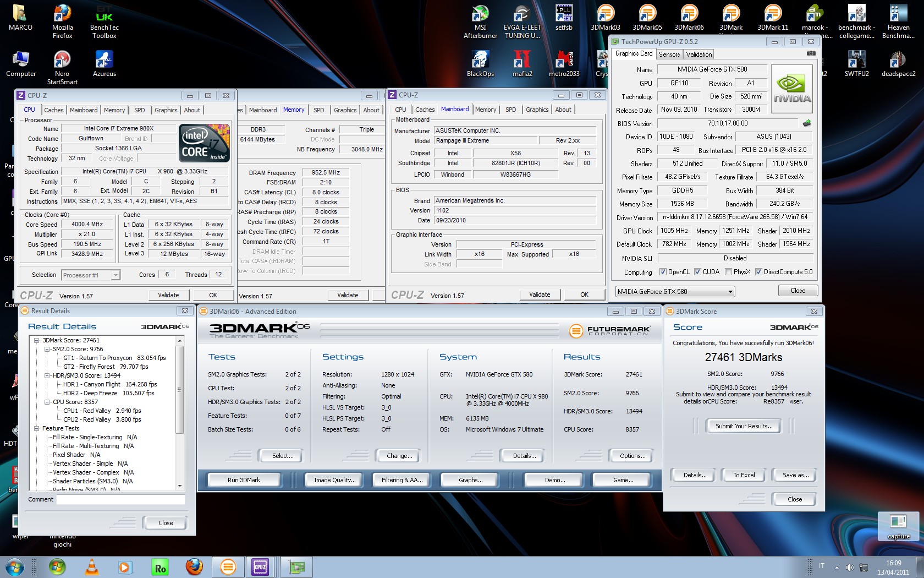924x578 pixels.
Task: Open the 3DMark05 desktop shortcut
Action: click(x=647, y=18)
